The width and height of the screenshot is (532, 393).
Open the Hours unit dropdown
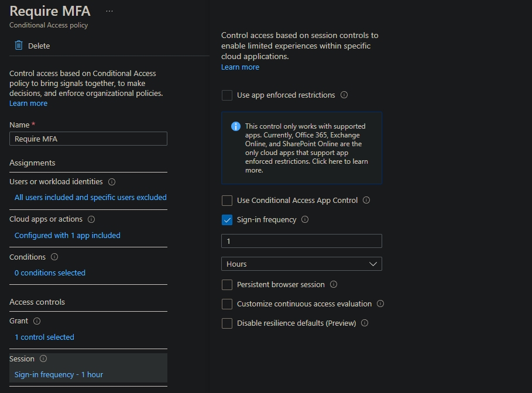(x=301, y=264)
